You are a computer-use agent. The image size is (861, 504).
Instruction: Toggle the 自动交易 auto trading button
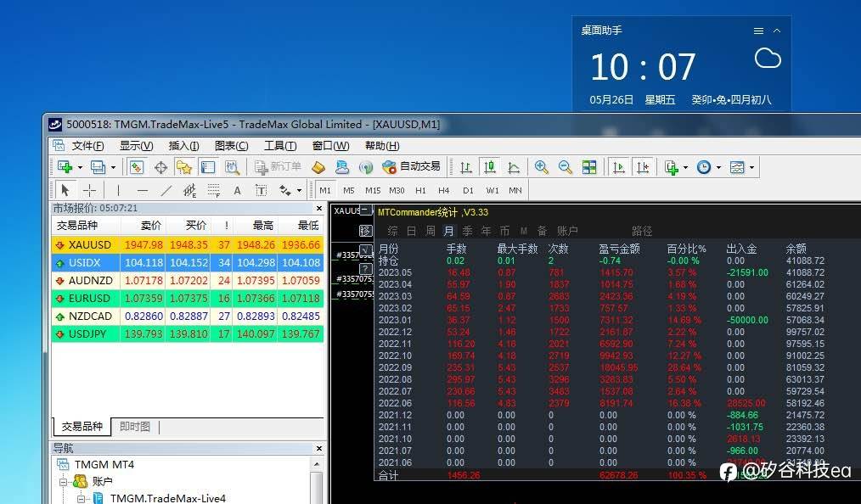pyautogui.click(x=412, y=166)
